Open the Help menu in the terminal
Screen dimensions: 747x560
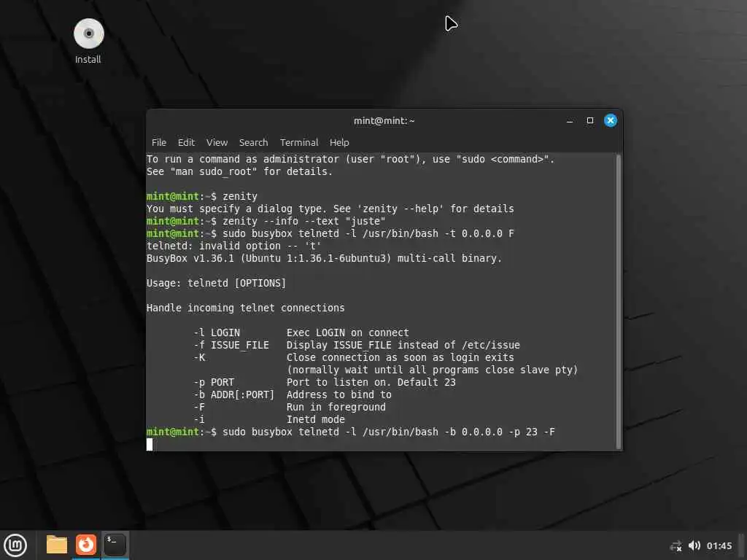[x=339, y=142]
